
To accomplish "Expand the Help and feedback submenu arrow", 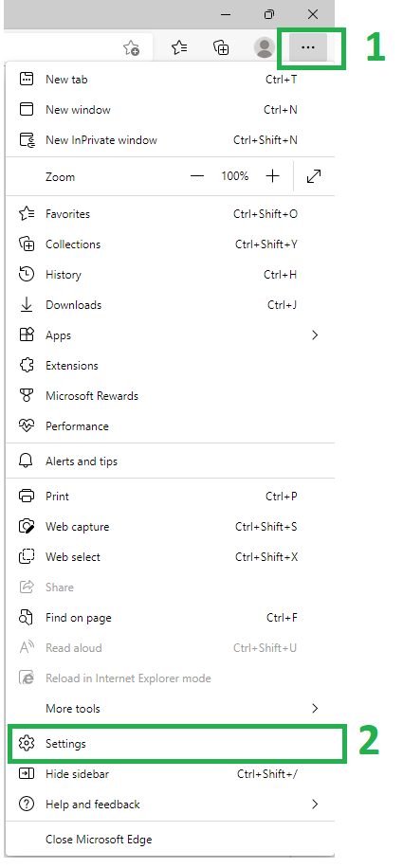I will click(315, 804).
